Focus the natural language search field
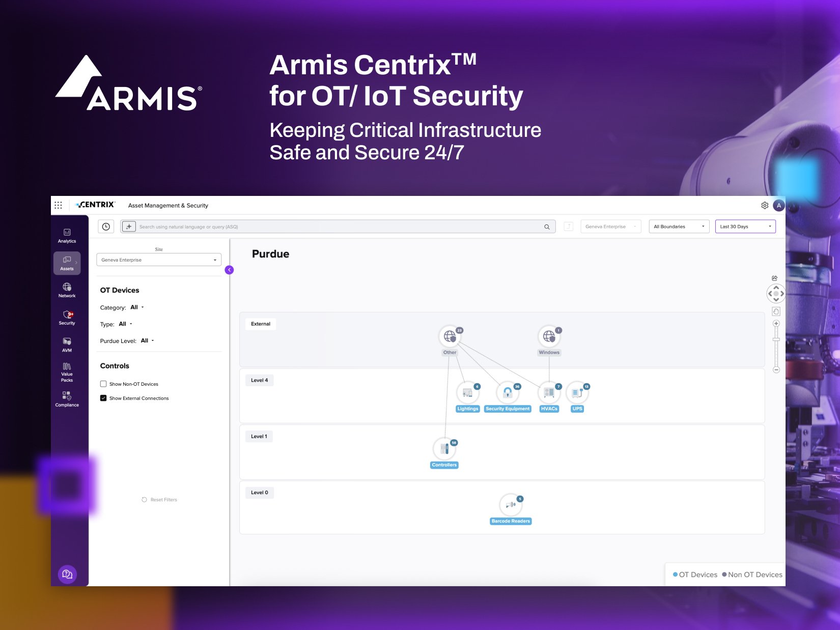 [x=338, y=226]
